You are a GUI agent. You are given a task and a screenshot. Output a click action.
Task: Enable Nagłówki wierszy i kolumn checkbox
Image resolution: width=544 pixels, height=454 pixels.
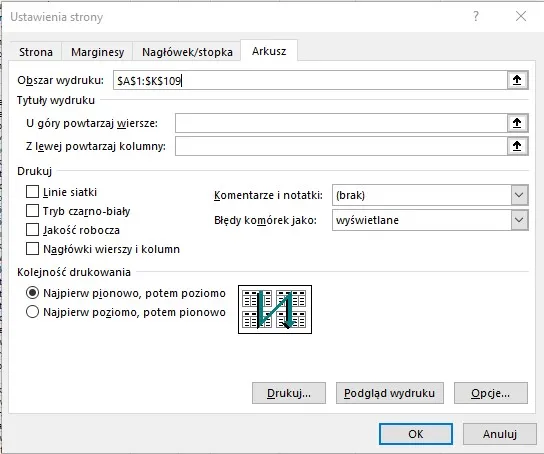pos(32,249)
